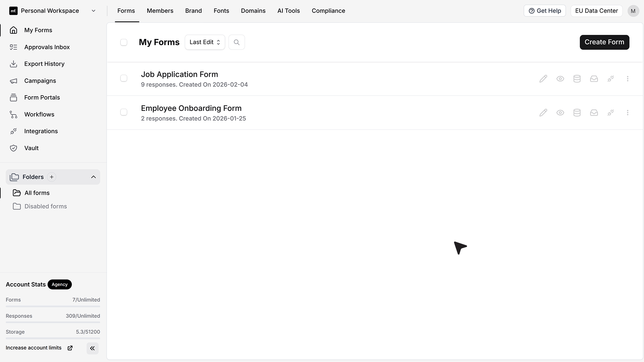Click the Forms usage progress bar

[x=53, y=306]
